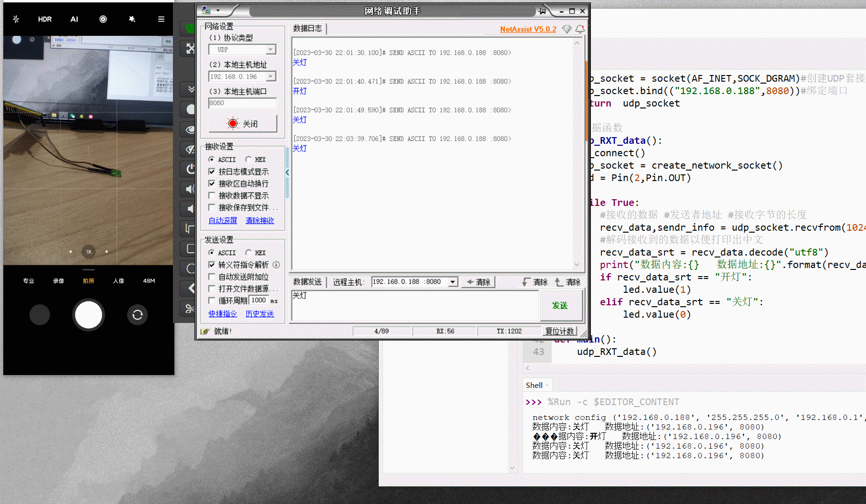The height and width of the screenshot is (504, 866).
Task: Click the eye icon in side toolbar
Action: click(x=190, y=129)
